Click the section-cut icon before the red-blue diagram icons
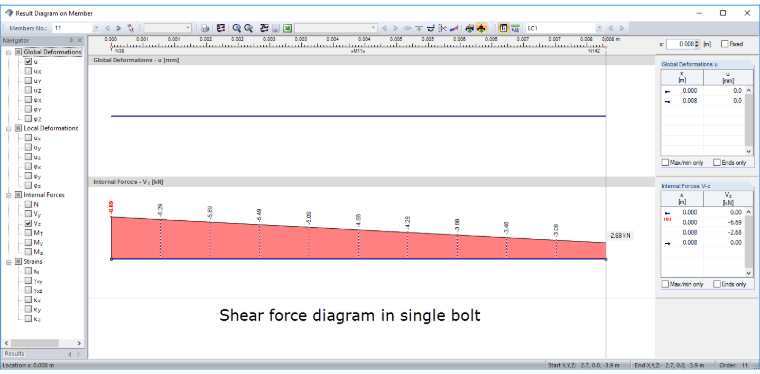The width and height of the screenshot is (760, 374). (x=430, y=28)
